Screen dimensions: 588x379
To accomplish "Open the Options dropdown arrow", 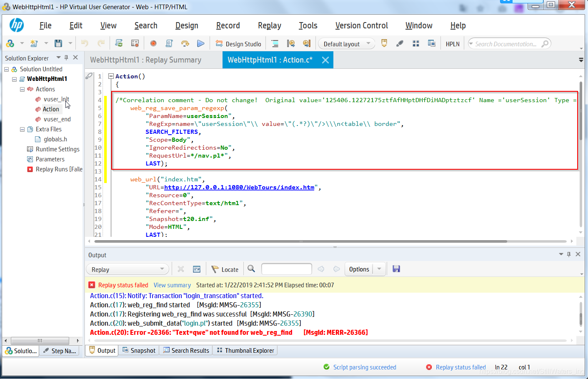I will (x=379, y=269).
